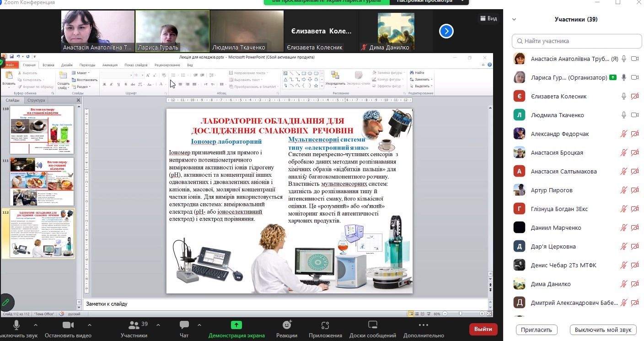Expand video options arrow next to camera
The width and height of the screenshot is (644, 341).
[x=89, y=325]
